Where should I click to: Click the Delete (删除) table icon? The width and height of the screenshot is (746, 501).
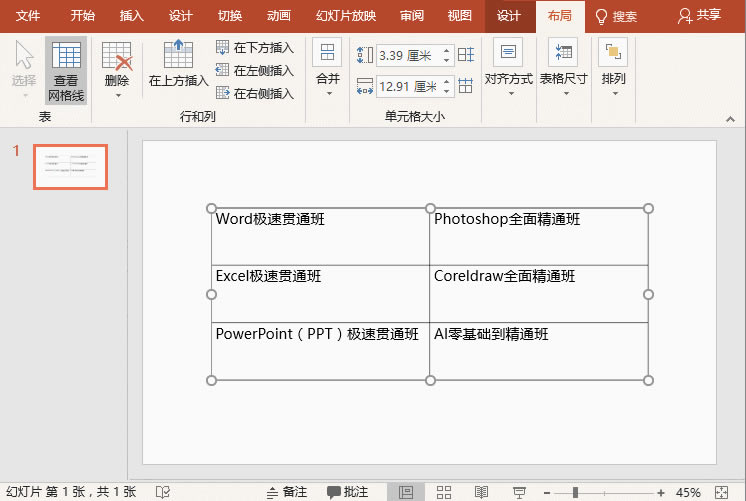coord(117,56)
